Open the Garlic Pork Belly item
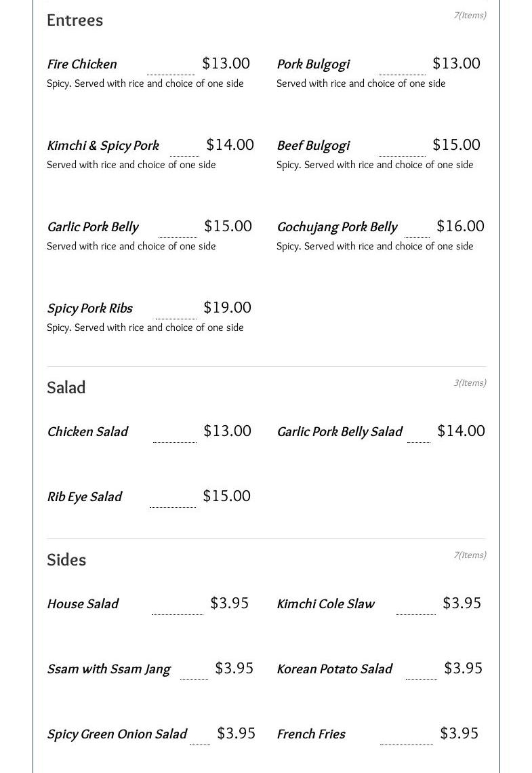This screenshot has width=532, height=773. click(x=93, y=227)
